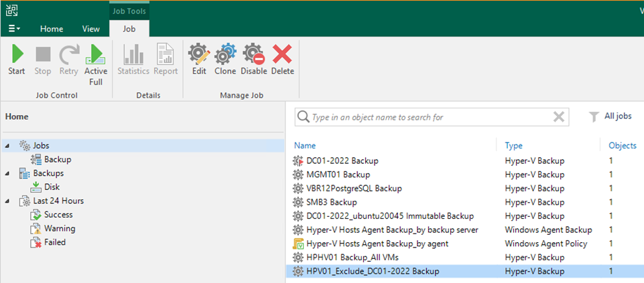Screen dimensions: 644x283
Task: Select the Failed tree item
Action: (55, 242)
